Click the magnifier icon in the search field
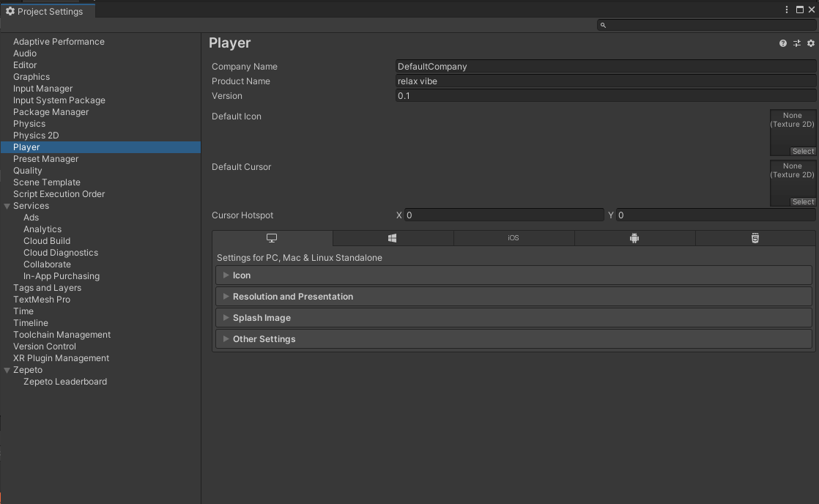Image resolution: width=819 pixels, height=504 pixels. tap(603, 25)
